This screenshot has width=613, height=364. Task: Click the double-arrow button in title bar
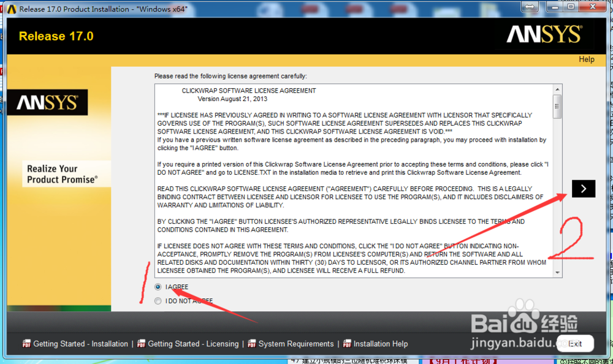(530, 7)
